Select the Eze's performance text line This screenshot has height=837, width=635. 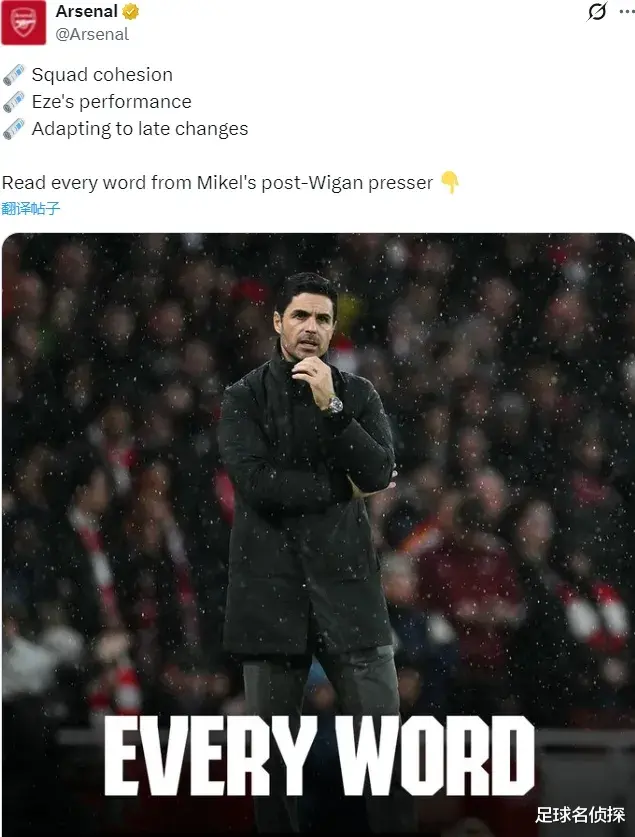(112, 101)
